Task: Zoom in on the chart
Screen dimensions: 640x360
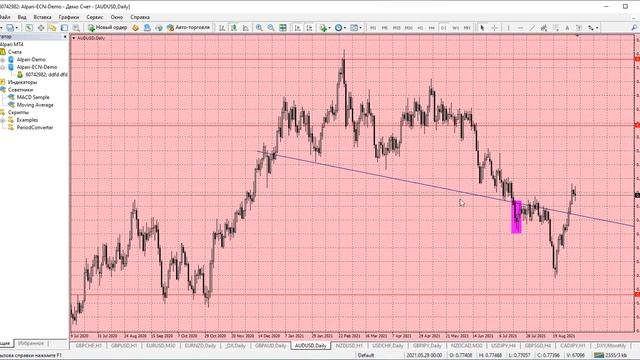Action: [259, 28]
